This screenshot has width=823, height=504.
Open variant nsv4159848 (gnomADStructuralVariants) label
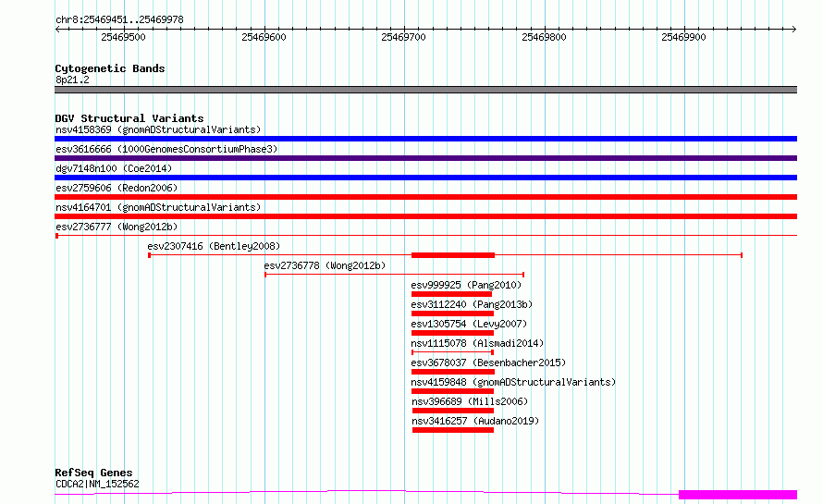[x=513, y=382]
